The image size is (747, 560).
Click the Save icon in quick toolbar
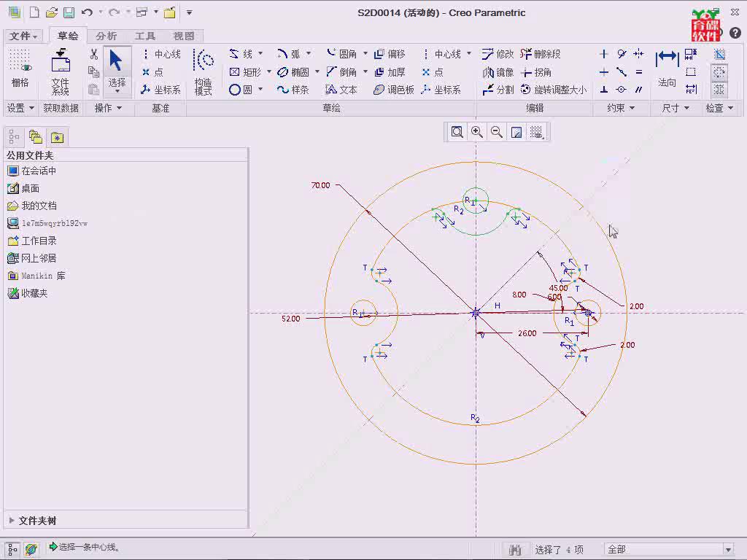(x=69, y=13)
